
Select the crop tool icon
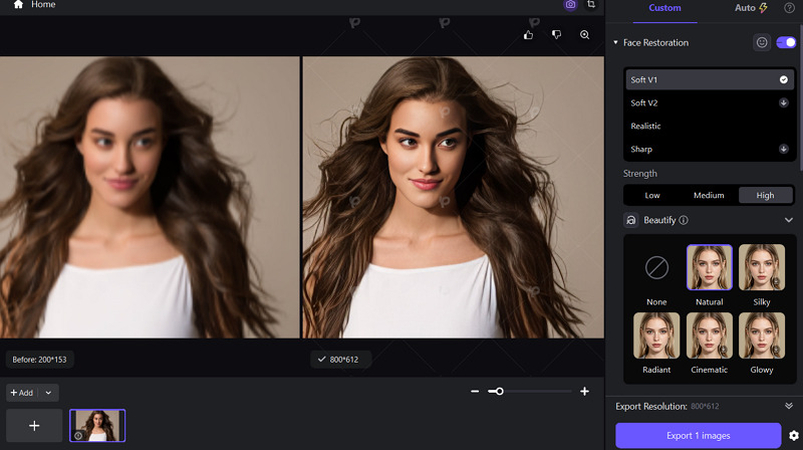click(x=591, y=5)
